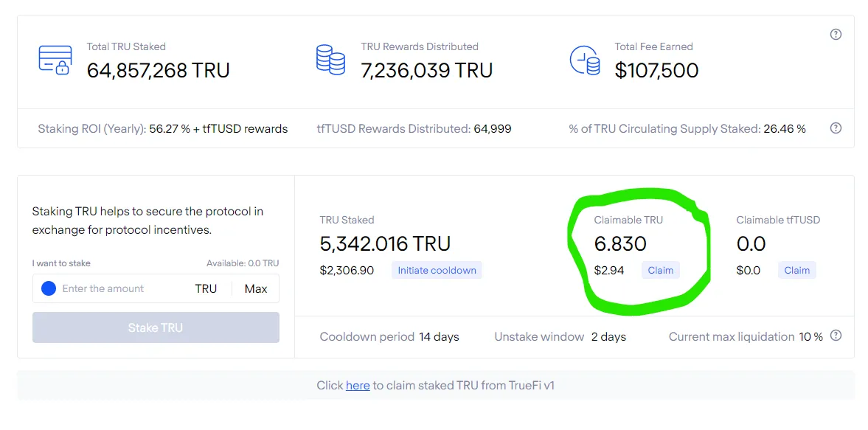
Task: Click the 'I want to stake' label
Action: pyautogui.click(x=61, y=263)
